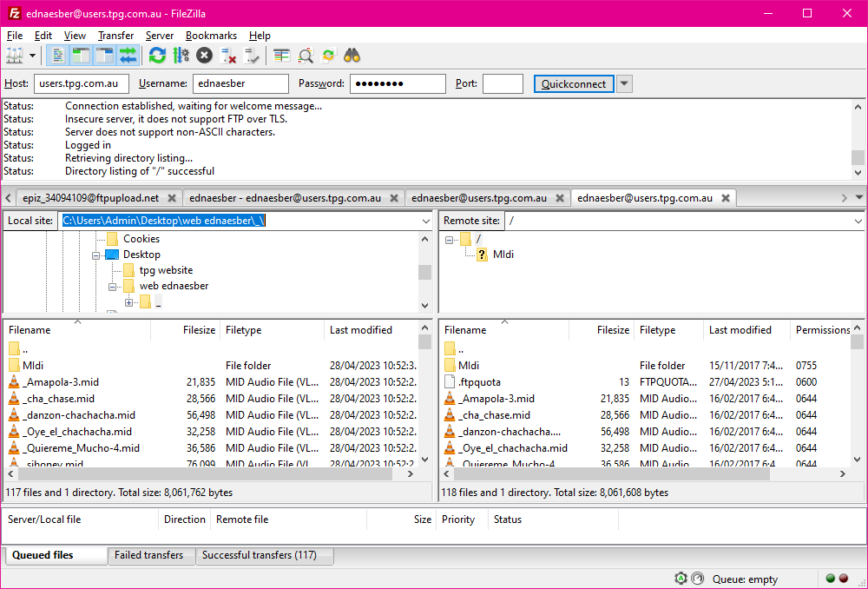Click the FileZilla logo in the title bar
This screenshot has width=868, height=589.
(15, 13)
